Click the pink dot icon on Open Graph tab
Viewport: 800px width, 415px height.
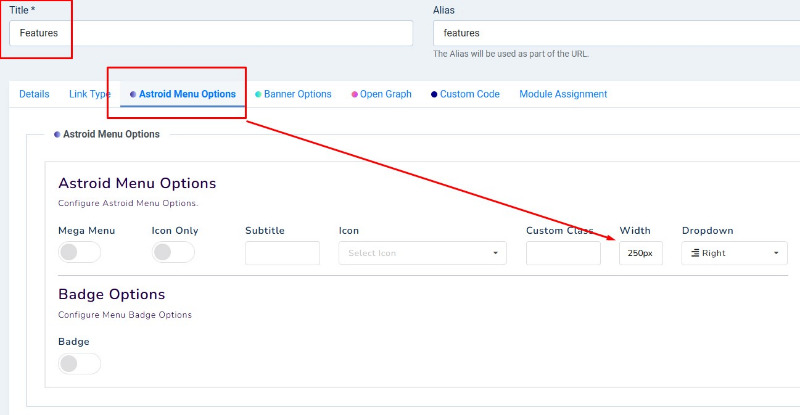point(355,94)
